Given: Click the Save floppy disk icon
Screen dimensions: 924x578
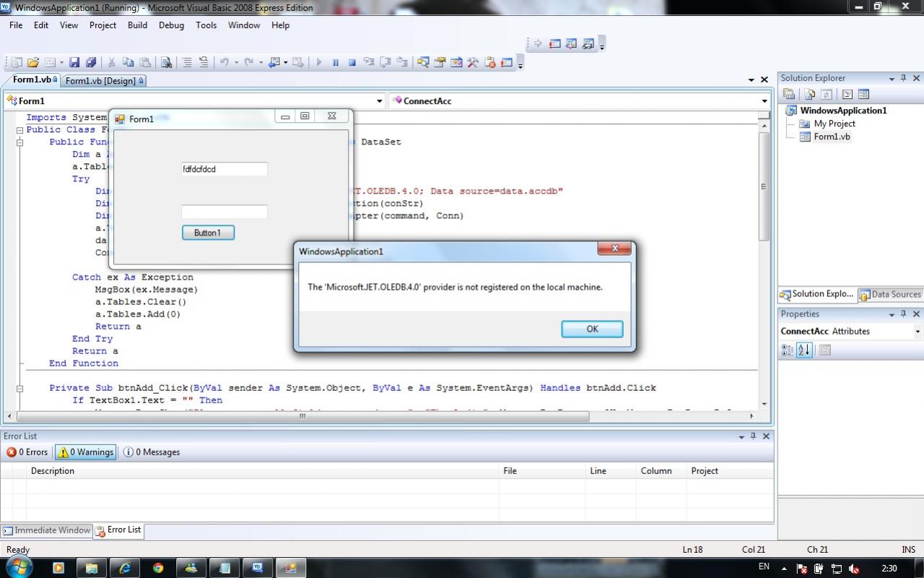Looking at the screenshot, I should coord(74,62).
